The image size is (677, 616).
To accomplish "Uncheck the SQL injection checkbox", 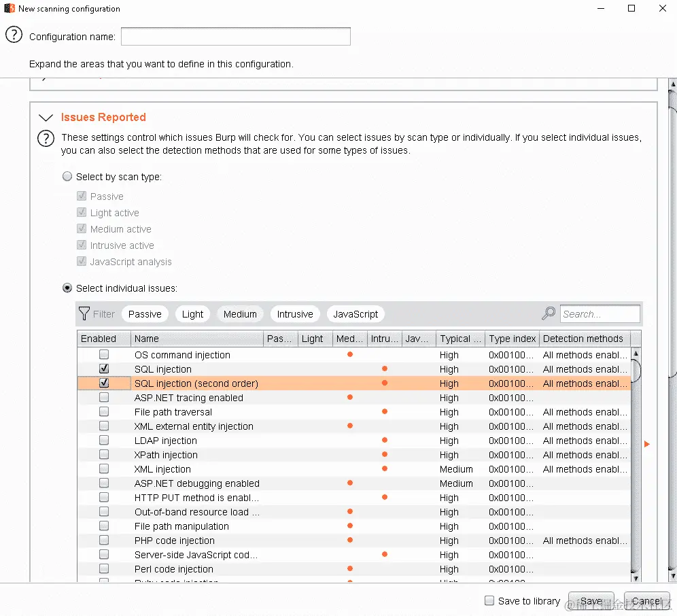I will [103, 369].
